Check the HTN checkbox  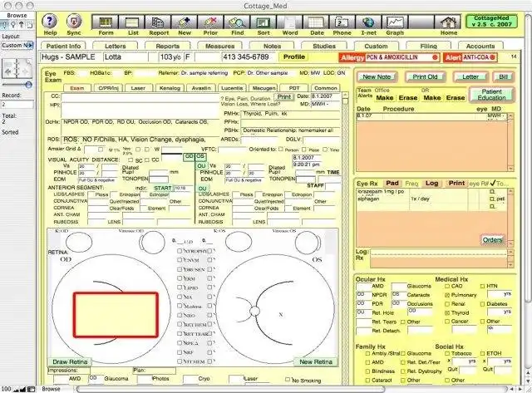point(482,286)
